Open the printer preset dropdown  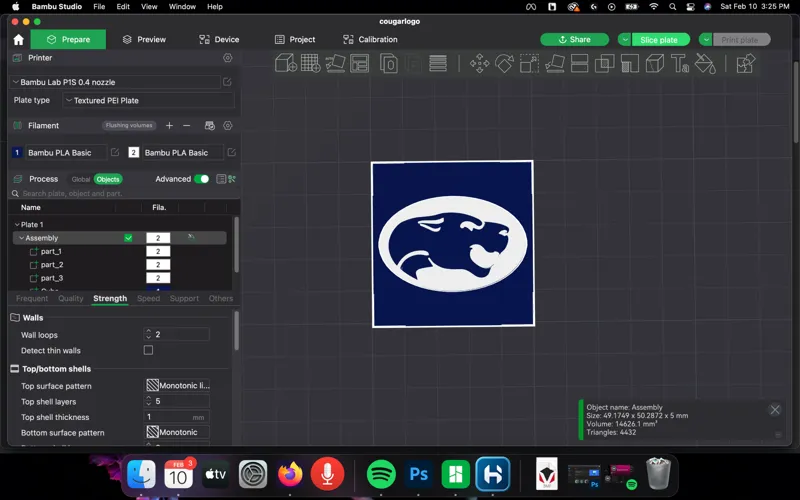click(115, 82)
